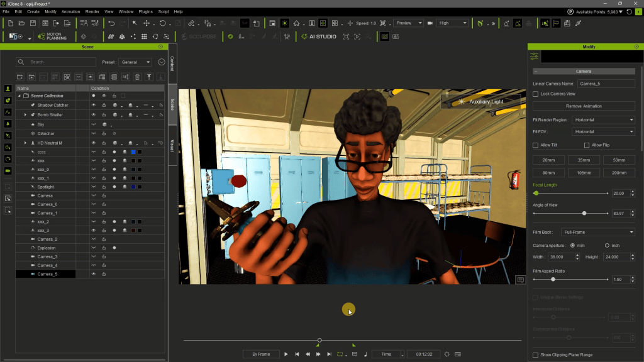Set lens to 200mm preset
644x362 pixels.
pos(619,173)
